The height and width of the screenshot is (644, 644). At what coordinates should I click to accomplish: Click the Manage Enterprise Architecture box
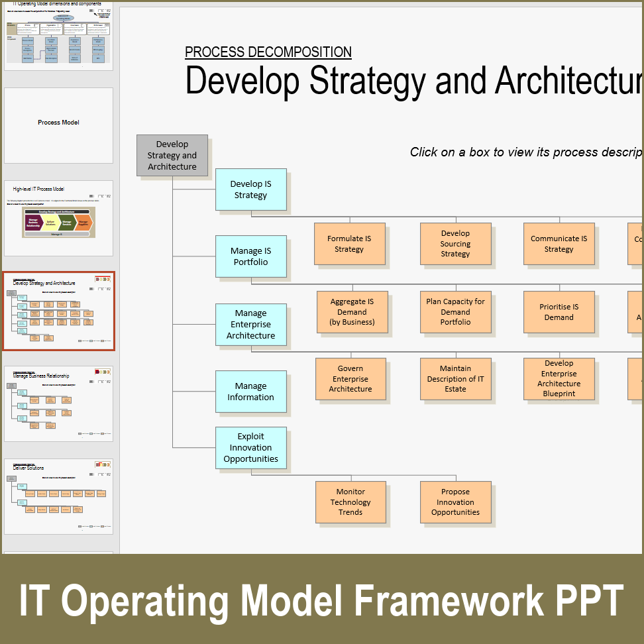point(250,324)
